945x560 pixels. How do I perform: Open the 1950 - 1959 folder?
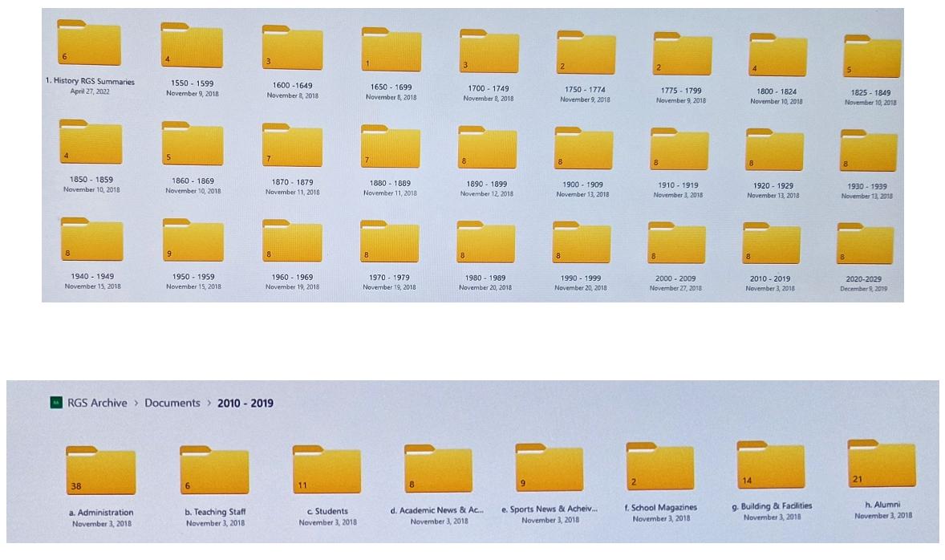193,240
